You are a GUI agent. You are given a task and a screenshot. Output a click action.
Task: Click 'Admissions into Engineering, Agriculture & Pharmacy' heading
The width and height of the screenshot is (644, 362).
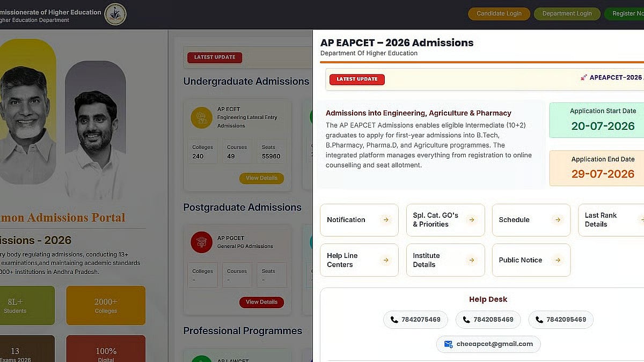coord(419,113)
